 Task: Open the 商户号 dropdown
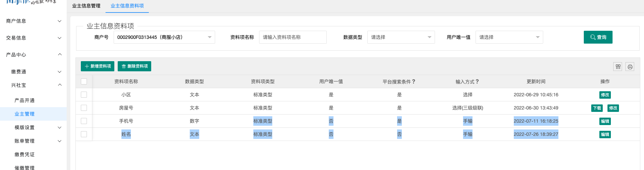(164, 37)
